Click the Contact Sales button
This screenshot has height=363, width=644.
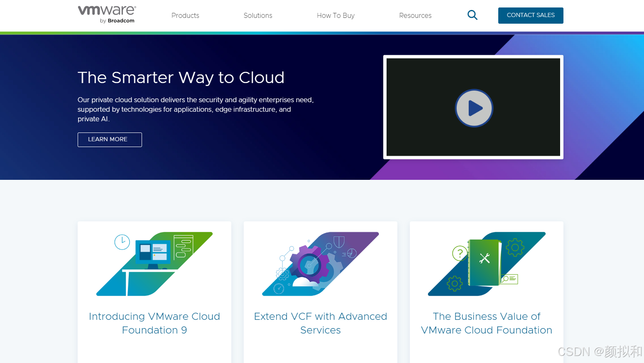click(531, 15)
